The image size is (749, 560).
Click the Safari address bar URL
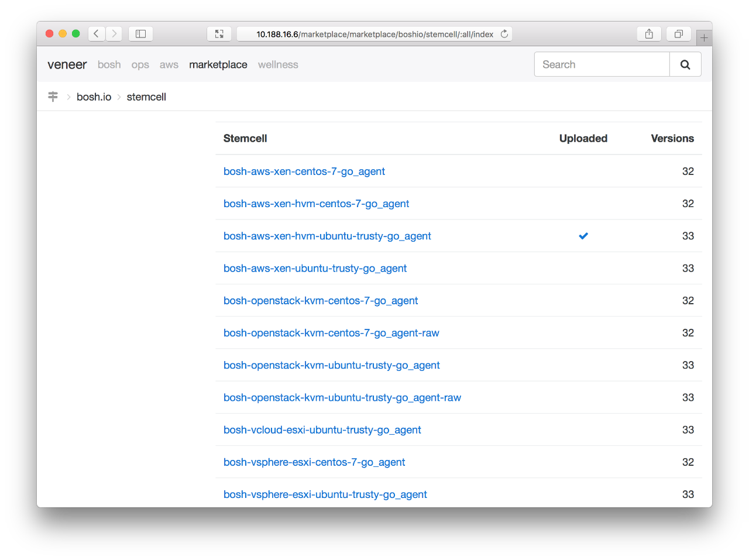[x=374, y=35]
